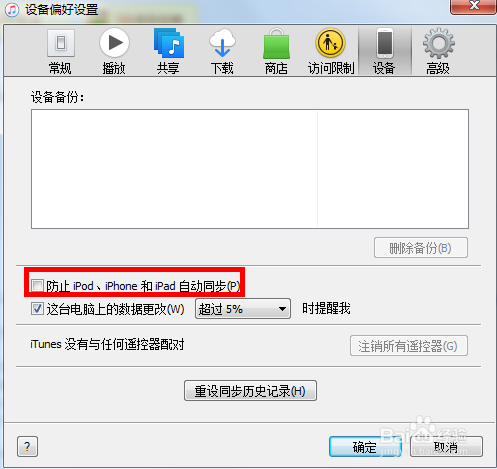Close the 设备偏好设置 dialog window
The image size is (497, 469).
474,6
